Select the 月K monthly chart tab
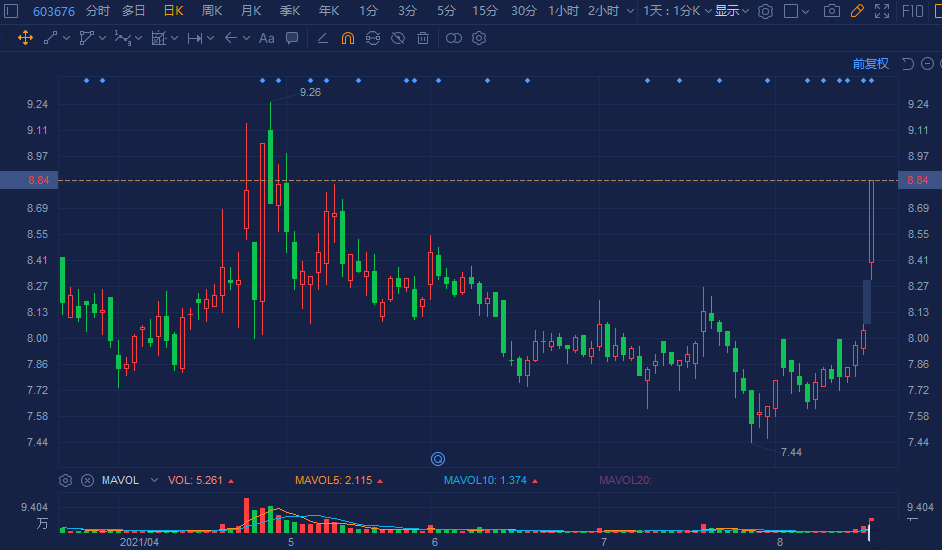Image resolution: width=942 pixels, height=550 pixels. (x=251, y=11)
